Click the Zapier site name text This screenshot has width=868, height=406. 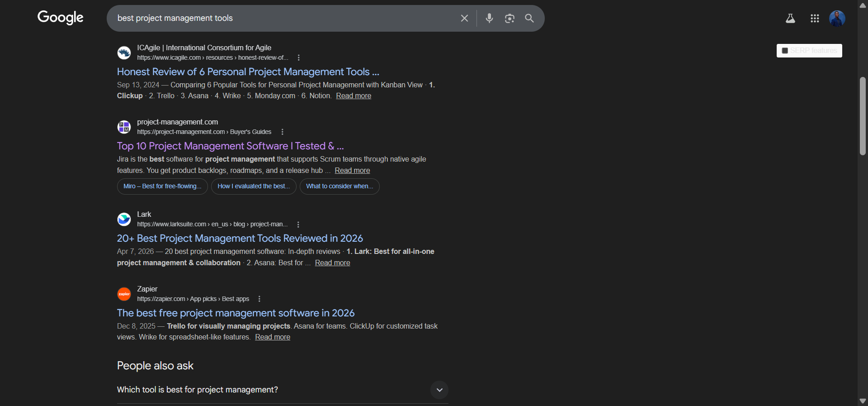point(147,289)
